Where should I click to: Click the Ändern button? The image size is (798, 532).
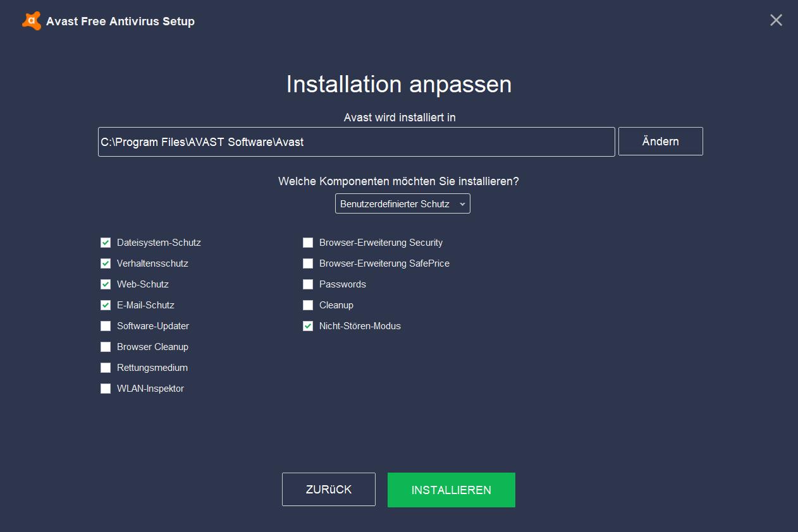[x=661, y=142]
